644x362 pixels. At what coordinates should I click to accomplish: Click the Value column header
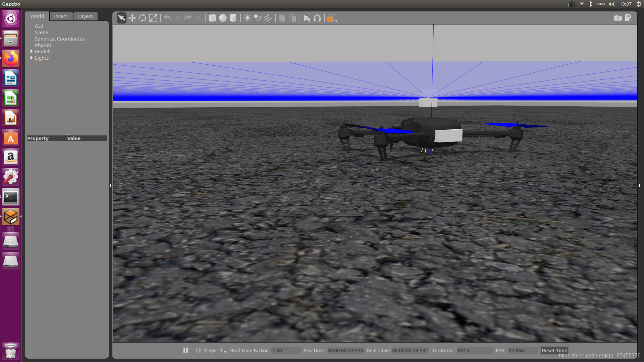[x=74, y=138]
